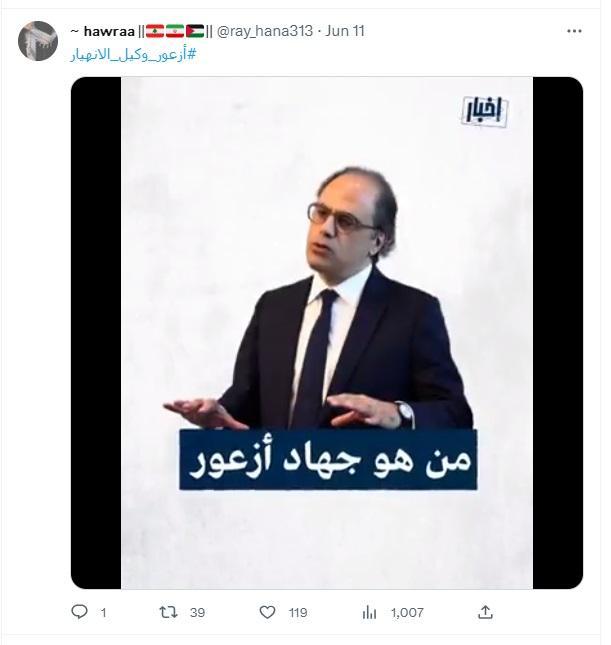Screen dimensions: 611x645
Task: Retweet this post using the retweet icon
Action: click(x=168, y=613)
